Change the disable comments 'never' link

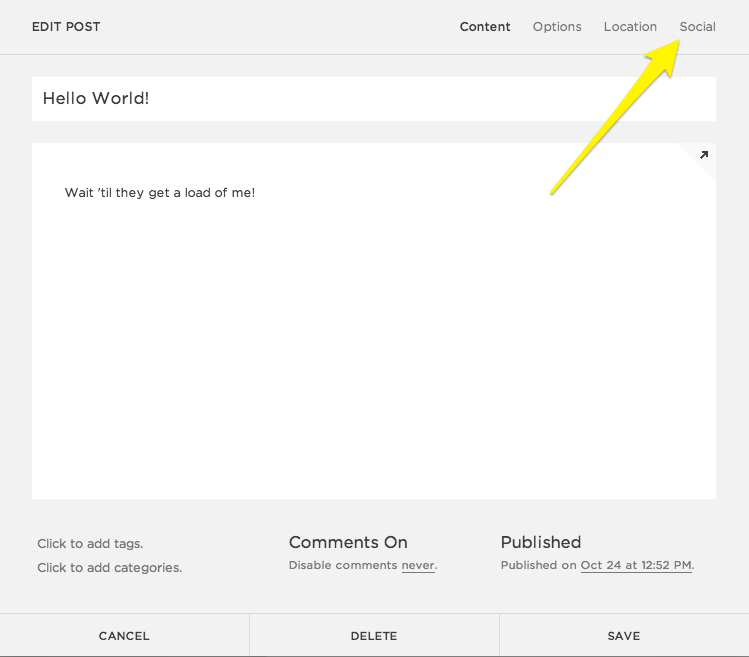point(418,565)
